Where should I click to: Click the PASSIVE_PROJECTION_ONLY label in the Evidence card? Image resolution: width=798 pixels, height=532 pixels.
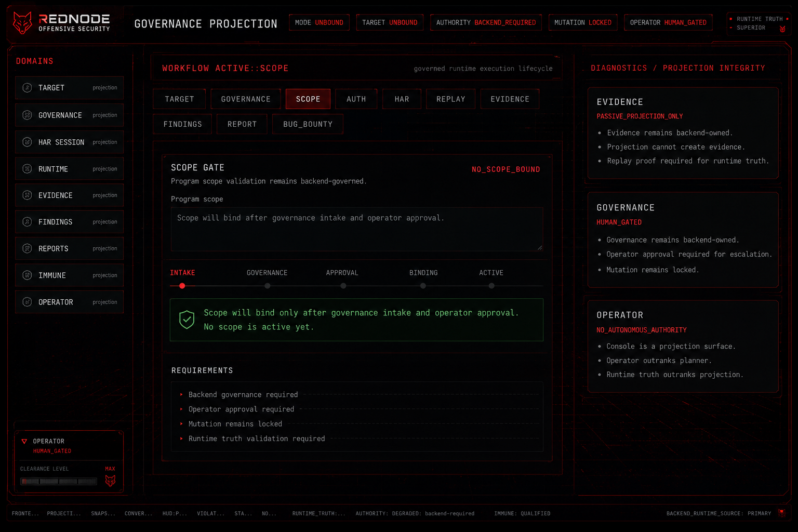pyautogui.click(x=640, y=116)
